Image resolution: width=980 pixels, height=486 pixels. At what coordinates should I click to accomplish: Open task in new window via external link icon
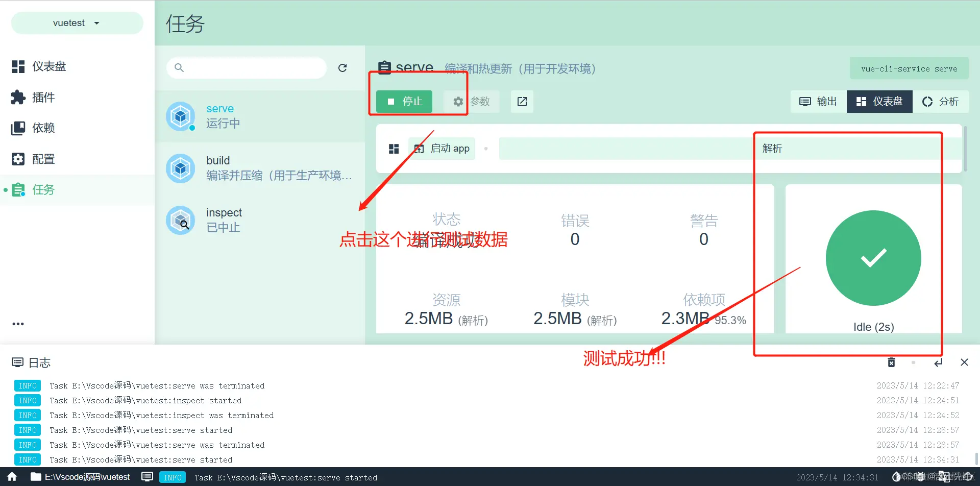522,101
